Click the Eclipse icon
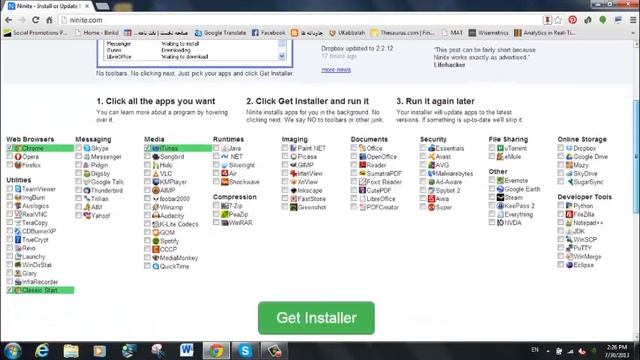Viewport: 640px width, 360px height. [569, 265]
